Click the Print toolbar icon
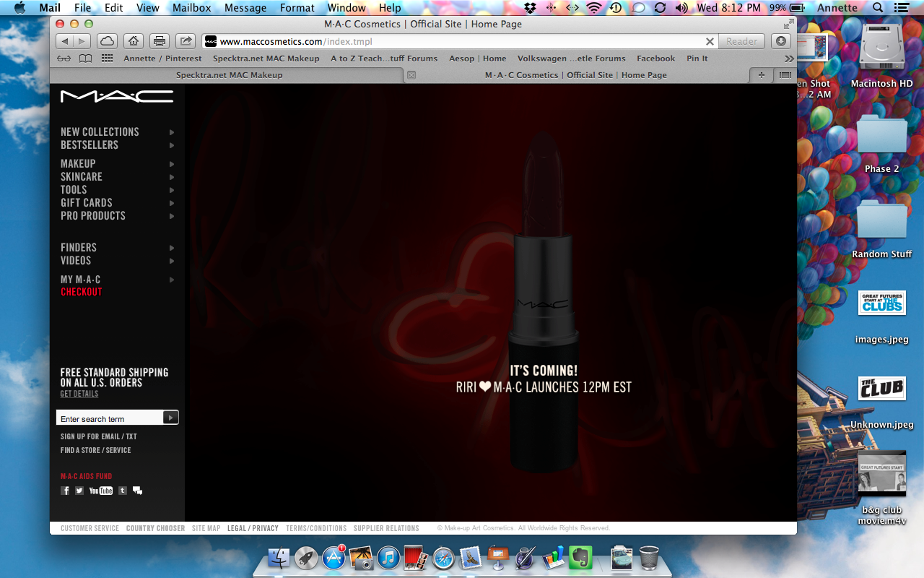 160,41
